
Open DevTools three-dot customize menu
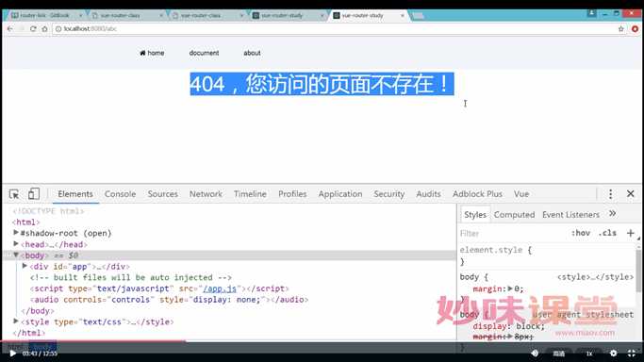610,193
